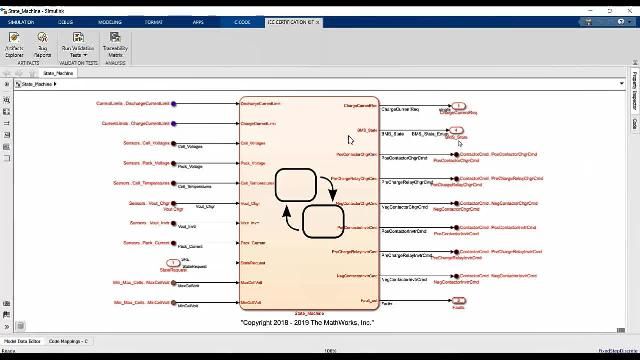Select Sensors Pack_Current bus element dot
Screen dimensions: 640x360
click(x=173, y=243)
